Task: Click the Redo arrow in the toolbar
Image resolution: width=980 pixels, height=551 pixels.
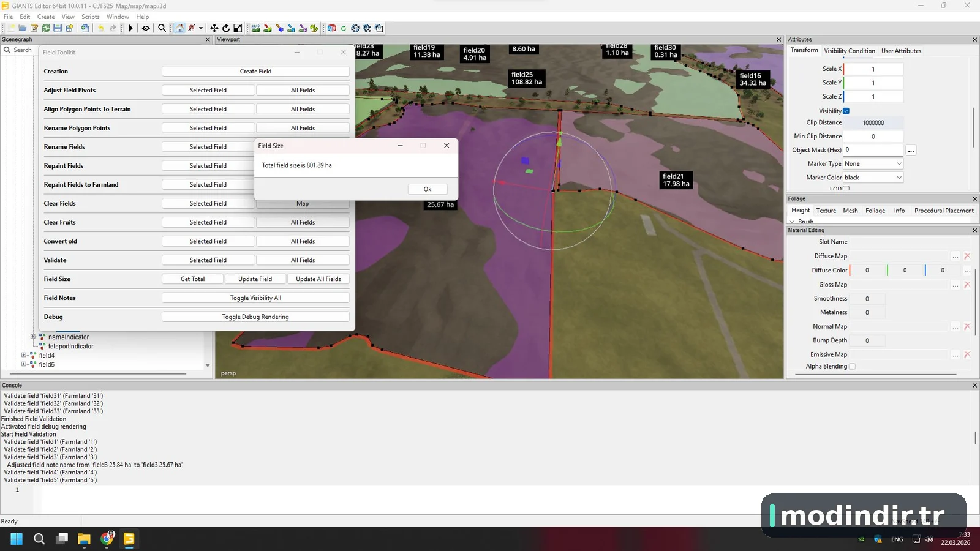Action: [113, 28]
